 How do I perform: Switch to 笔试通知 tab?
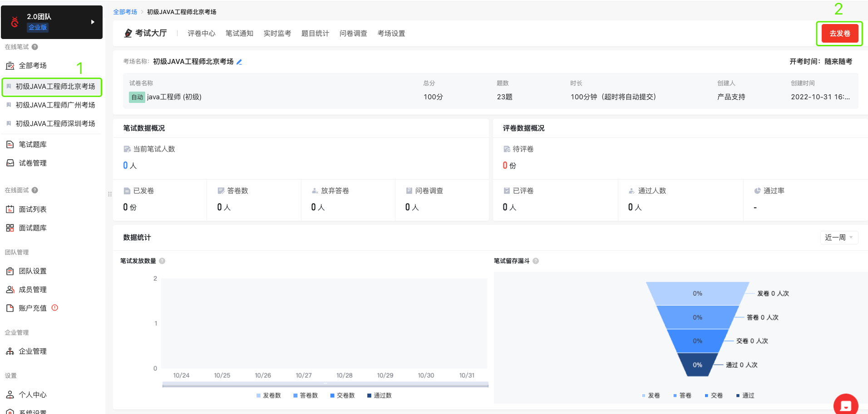239,34
